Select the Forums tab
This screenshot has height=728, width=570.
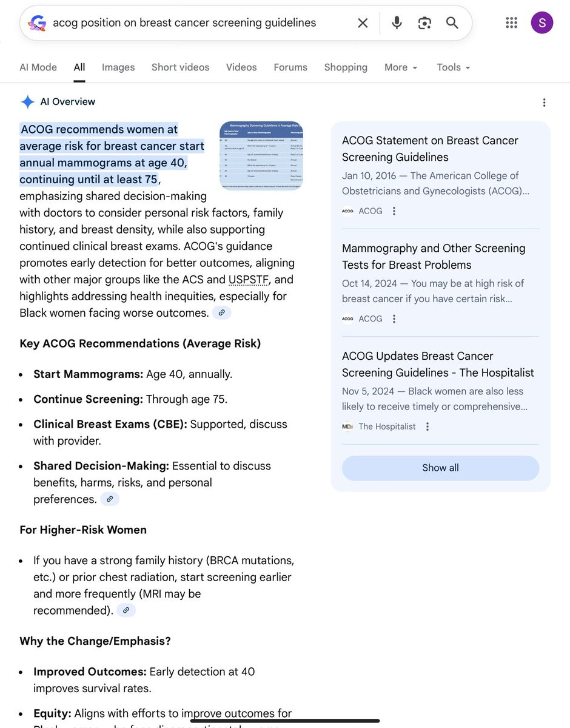click(290, 67)
